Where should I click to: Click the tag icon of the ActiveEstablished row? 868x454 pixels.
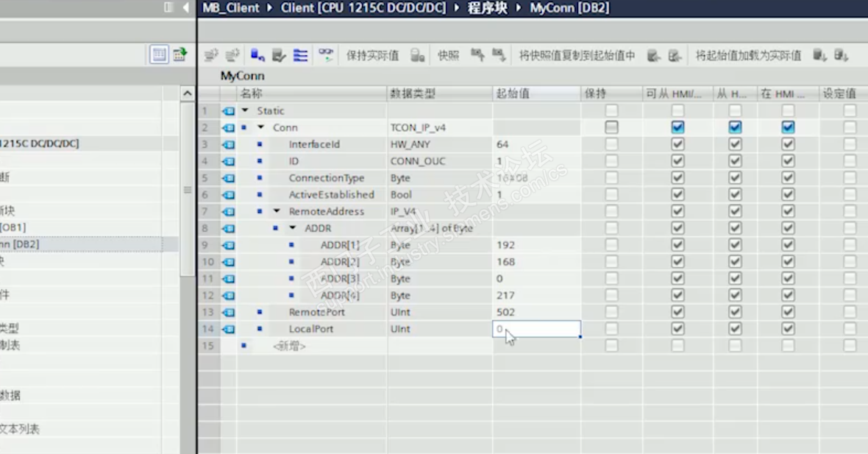click(228, 195)
